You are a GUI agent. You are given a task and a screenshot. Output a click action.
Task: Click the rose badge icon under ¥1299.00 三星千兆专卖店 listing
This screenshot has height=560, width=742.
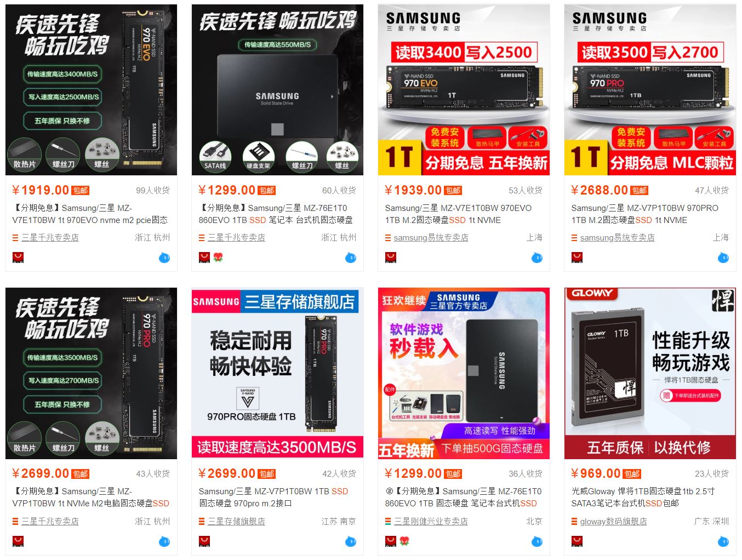[x=218, y=257]
